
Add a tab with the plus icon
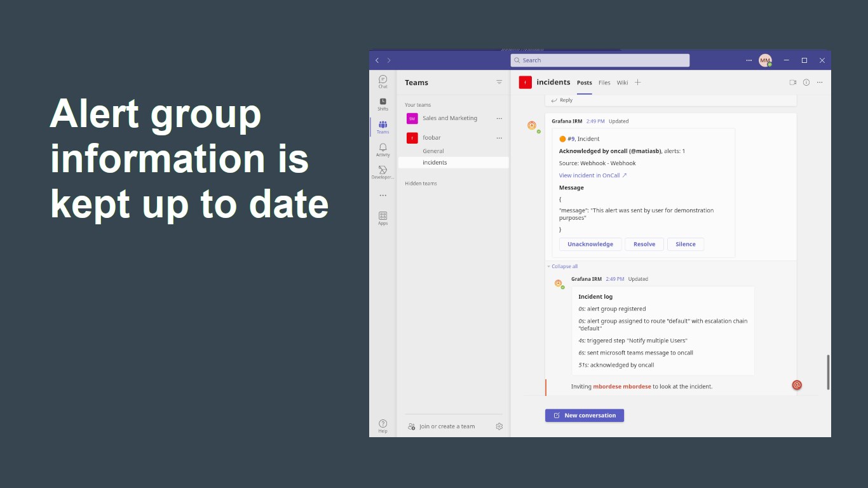(638, 83)
